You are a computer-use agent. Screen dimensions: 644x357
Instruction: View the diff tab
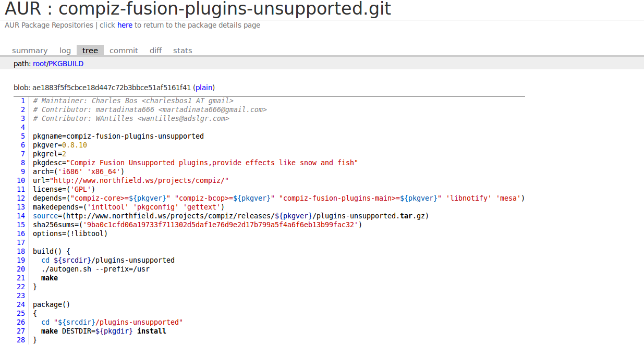[155, 51]
